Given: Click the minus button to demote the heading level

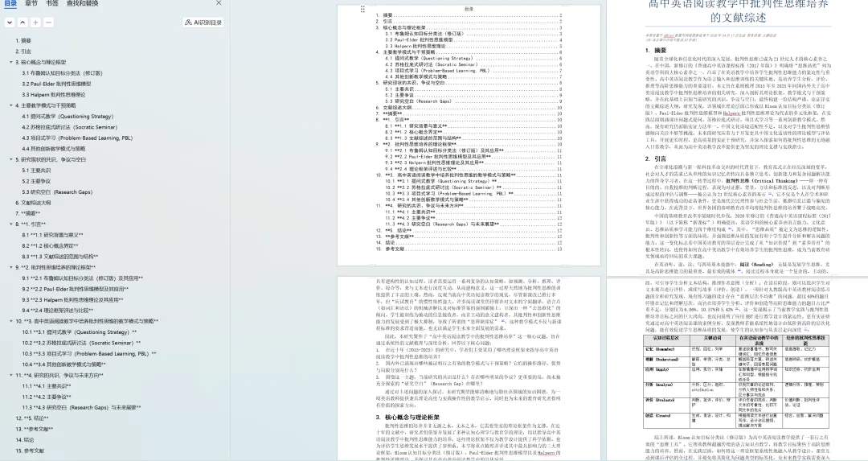Looking at the screenshot, I should (x=49, y=23).
